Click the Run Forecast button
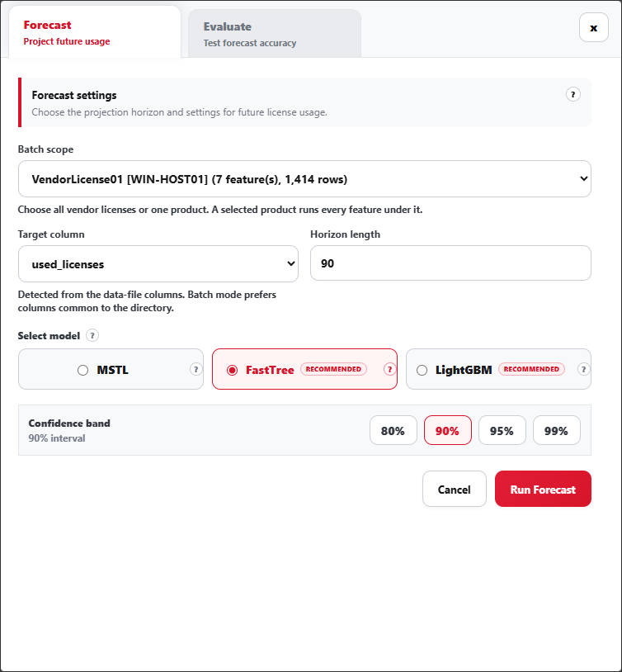Image resolution: width=622 pixels, height=672 pixels. [543, 489]
